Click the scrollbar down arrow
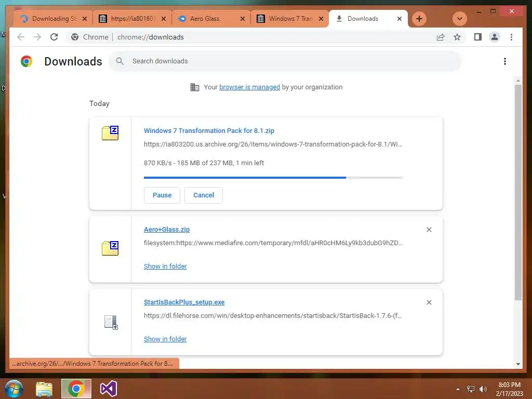Image resolution: width=532 pixels, height=399 pixels. click(x=518, y=364)
